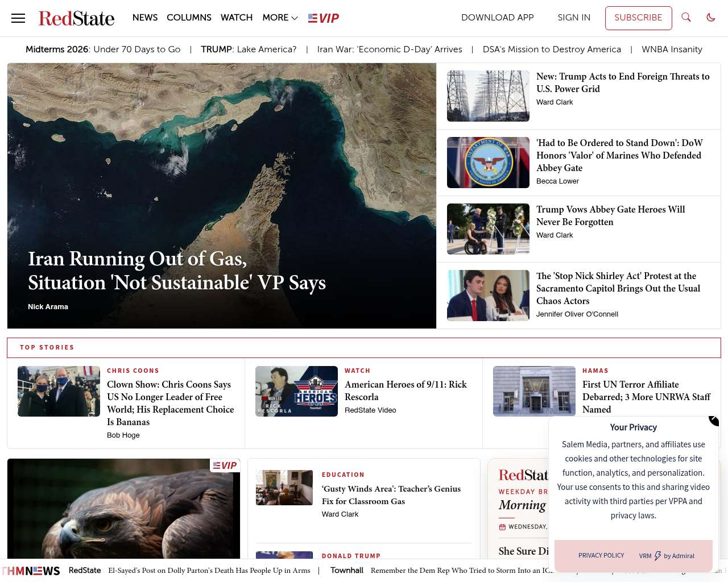Image resolution: width=728 pixels, height=582 pixels.
Task: Open the HAMAS category tag
Action: tap(595, 371)
